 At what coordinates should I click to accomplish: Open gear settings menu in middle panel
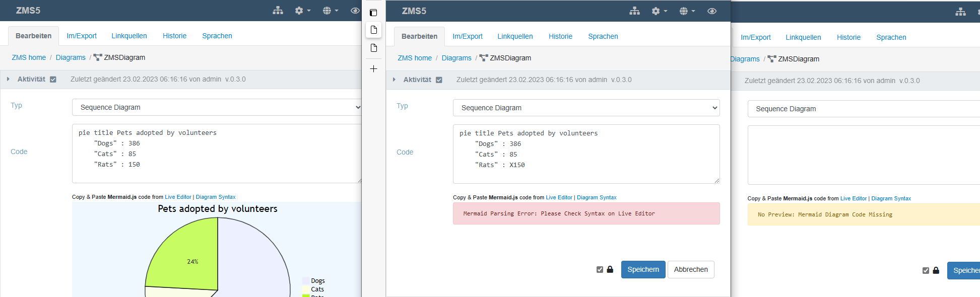(659, 11)
